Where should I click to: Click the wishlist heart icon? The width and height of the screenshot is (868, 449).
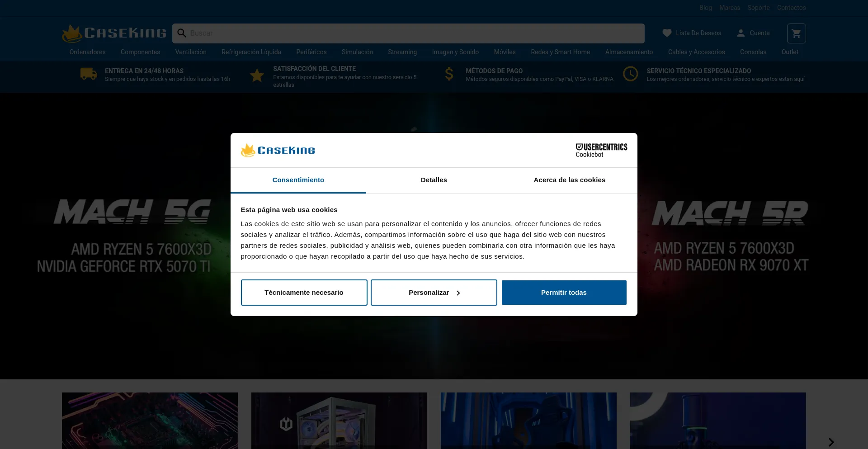tap(667, 33)
